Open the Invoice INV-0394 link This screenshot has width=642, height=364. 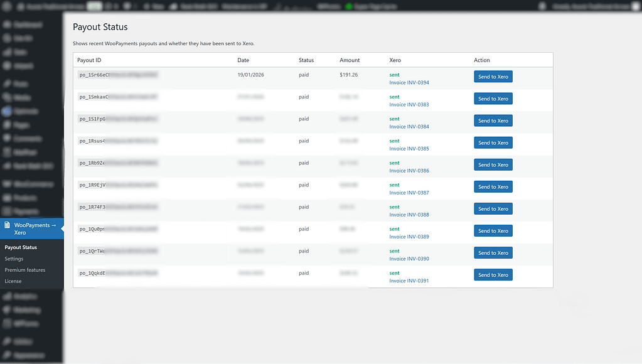point(409,83)
